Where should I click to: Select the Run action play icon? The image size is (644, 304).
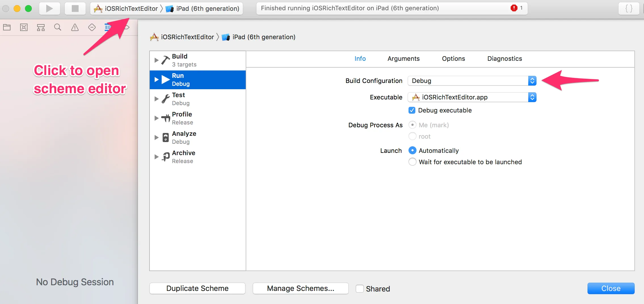[166, 80]
